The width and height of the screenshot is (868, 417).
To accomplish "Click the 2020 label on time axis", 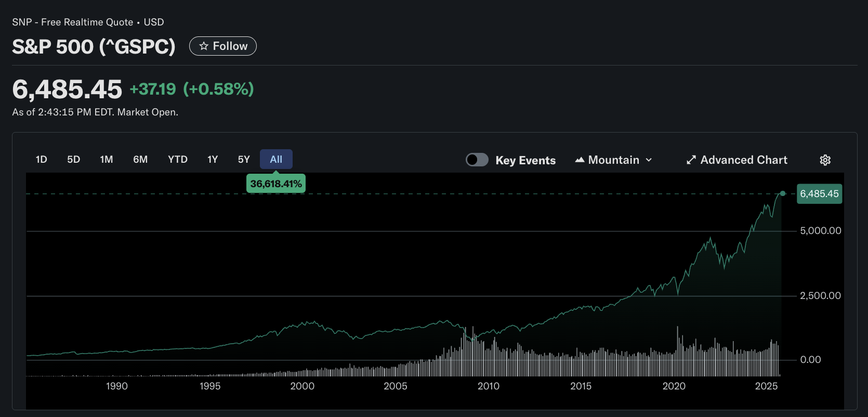I will pos(674,386).
